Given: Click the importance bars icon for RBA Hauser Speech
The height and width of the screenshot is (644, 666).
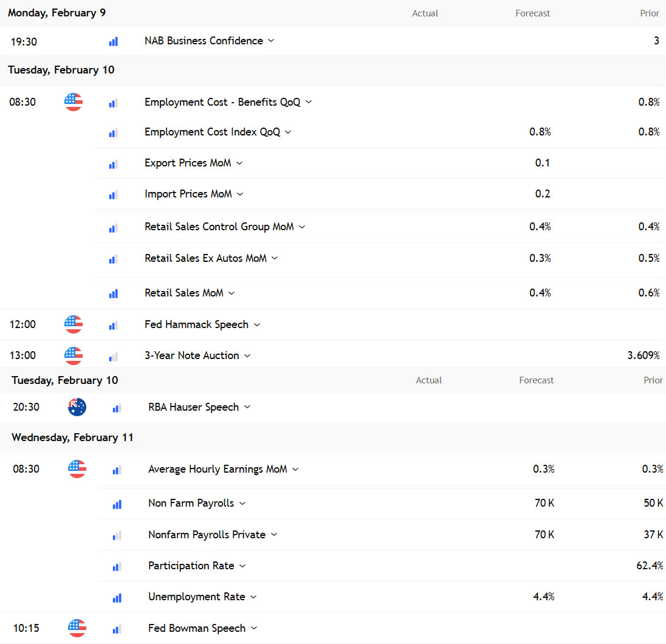Looking at the screenshot, I should pos(117,408).
